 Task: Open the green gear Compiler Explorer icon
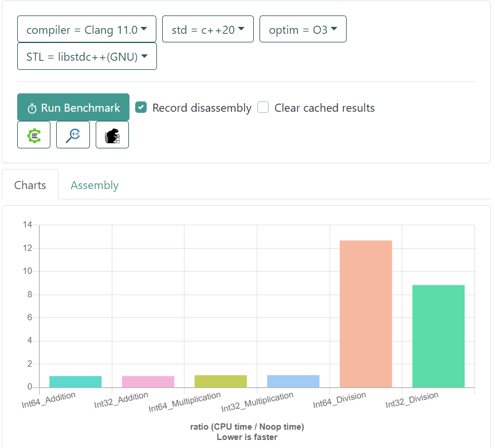coord(34,135)
